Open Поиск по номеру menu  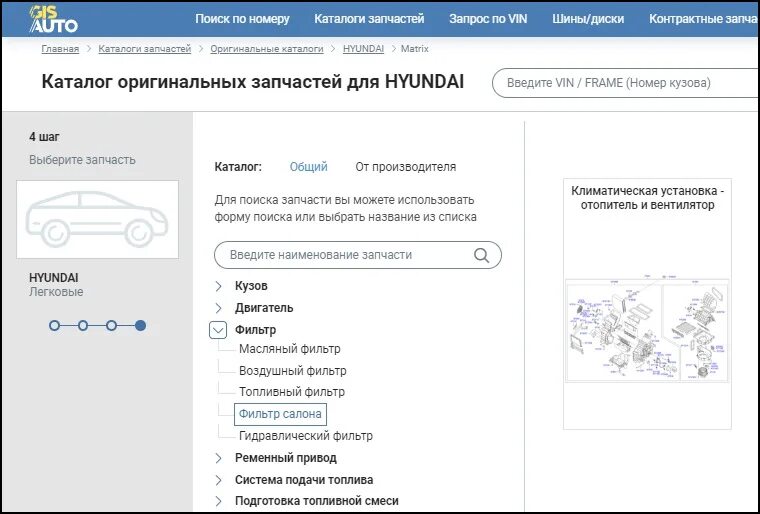pos(242,19)
